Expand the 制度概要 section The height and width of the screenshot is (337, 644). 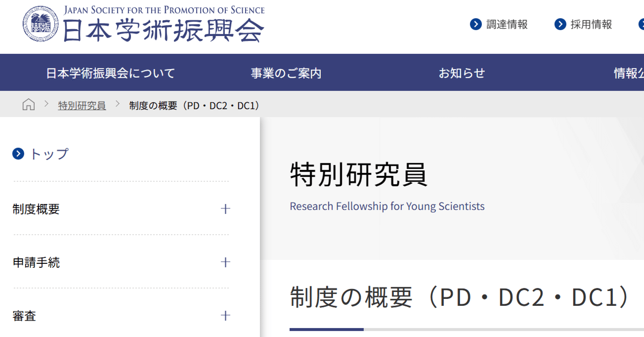point(225,209)
